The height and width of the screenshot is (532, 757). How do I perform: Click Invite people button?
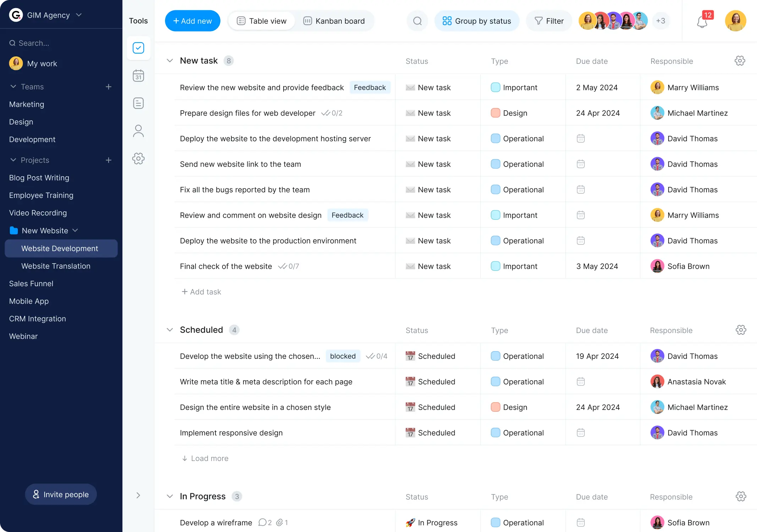(60, 494)
